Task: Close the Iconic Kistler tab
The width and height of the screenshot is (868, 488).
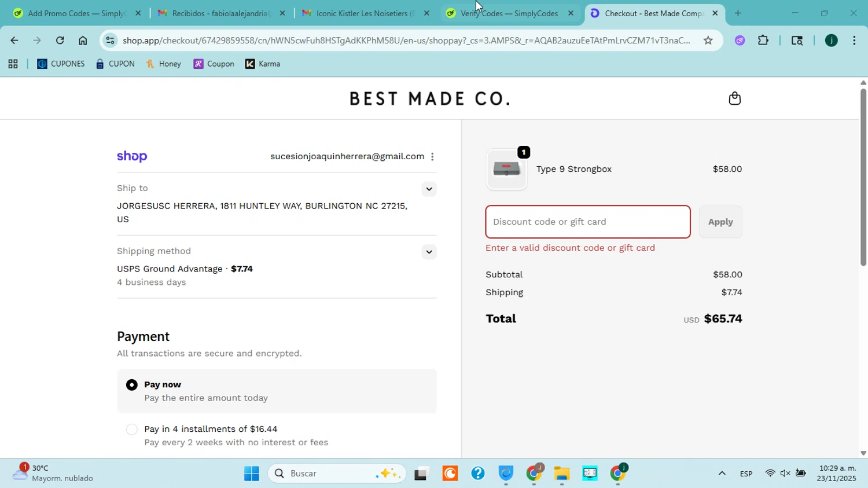Action: pos(426,13)
